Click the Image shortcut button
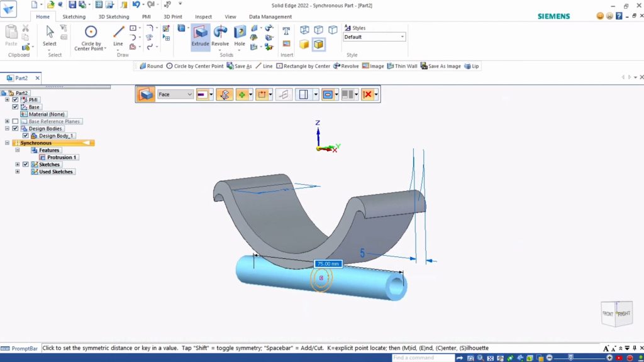This screenshot has height=362, width=644. point(373,66)
